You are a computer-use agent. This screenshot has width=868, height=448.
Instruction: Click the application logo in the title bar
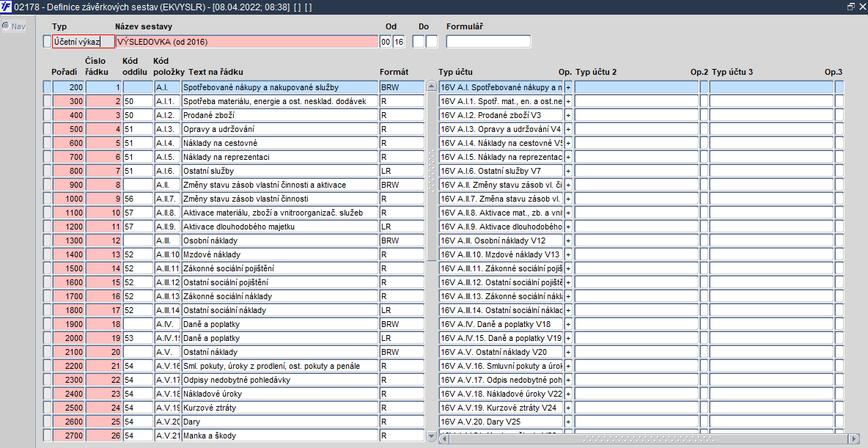click(6, 7)
